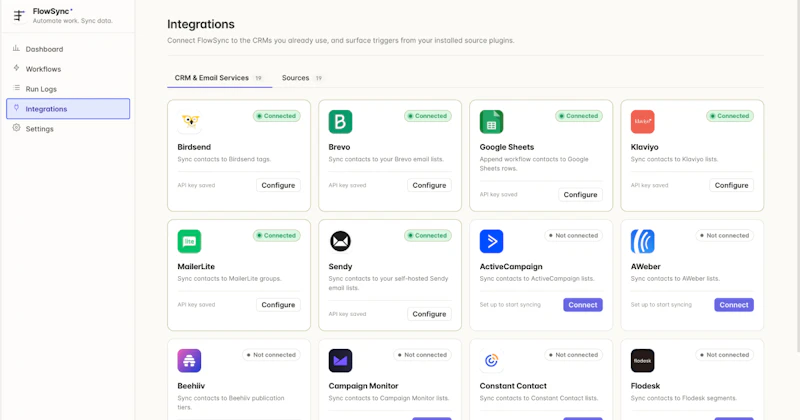Screen dimensions: 800x420
Task: Open the Dashboard page
Action: (68, 49)
